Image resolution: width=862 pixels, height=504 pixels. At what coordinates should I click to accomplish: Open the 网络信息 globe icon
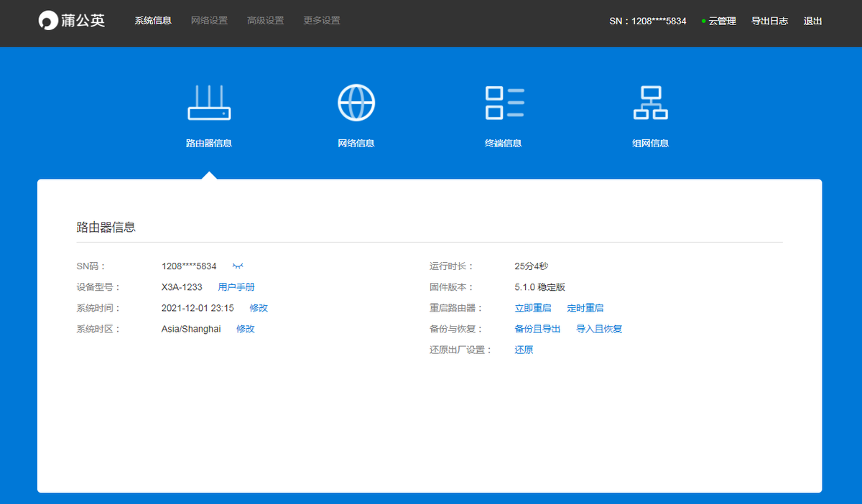pos(356,102)
